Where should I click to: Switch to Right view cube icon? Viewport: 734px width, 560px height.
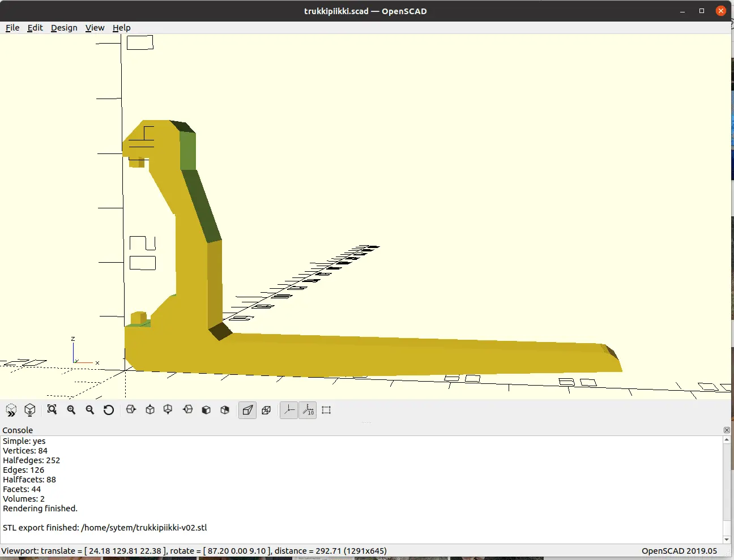[131, 409]
